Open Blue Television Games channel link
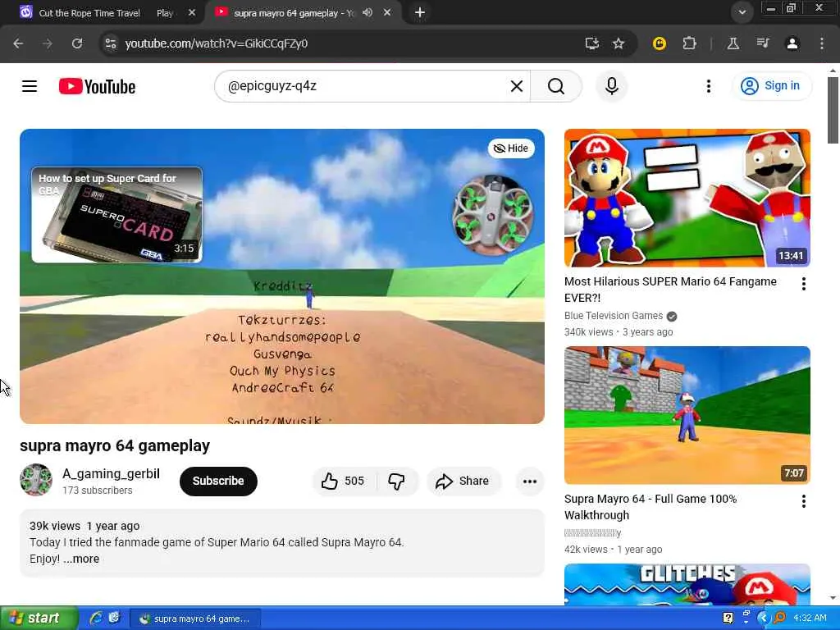The image size is (840, 630). click(614, 316)
